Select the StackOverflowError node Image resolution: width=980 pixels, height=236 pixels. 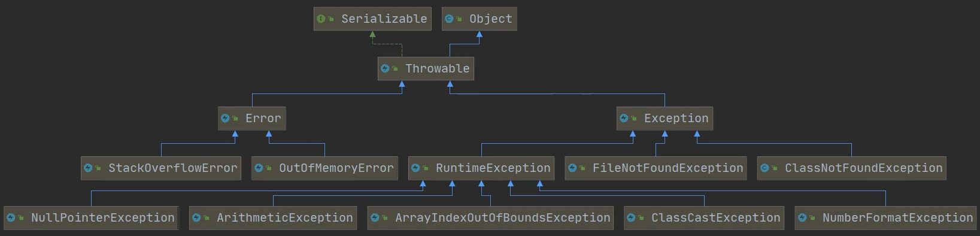(161, 168)
